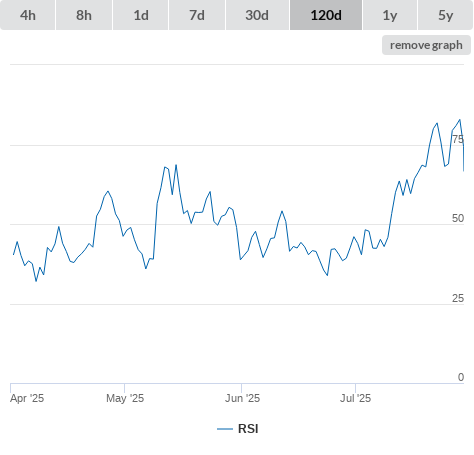Switch chart to the 1y range
This screenshot has height=455, width=474.
[390, 15]
